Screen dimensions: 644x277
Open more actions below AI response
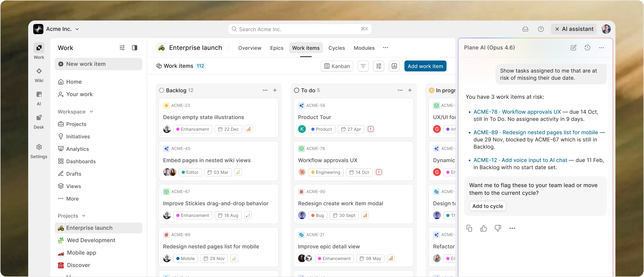pos(512,228)
